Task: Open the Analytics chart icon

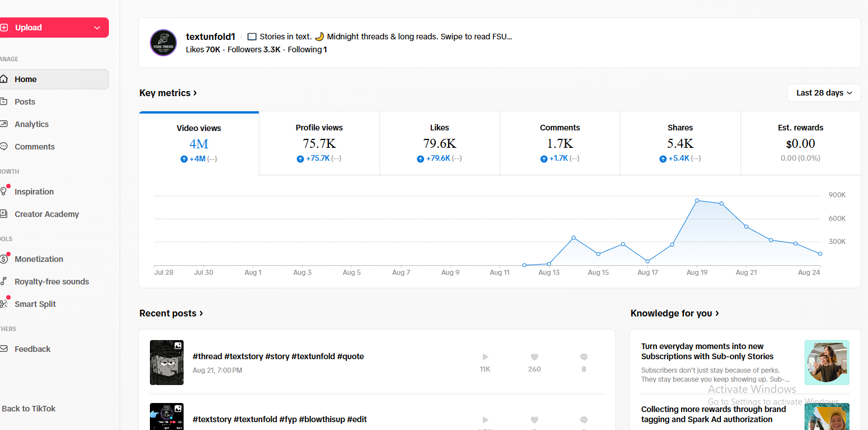Action: pyautogui.click(x=3, y=124)
